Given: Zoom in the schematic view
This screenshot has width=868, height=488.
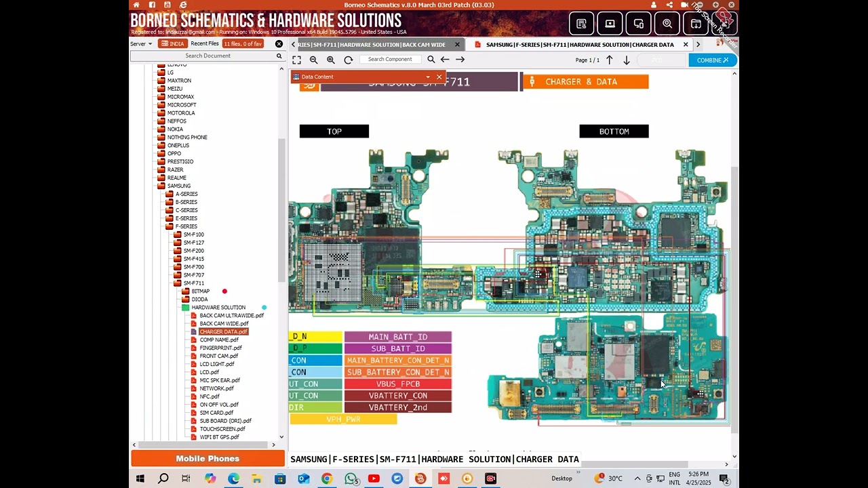Looking at the screenshot, I should [331, 60].
